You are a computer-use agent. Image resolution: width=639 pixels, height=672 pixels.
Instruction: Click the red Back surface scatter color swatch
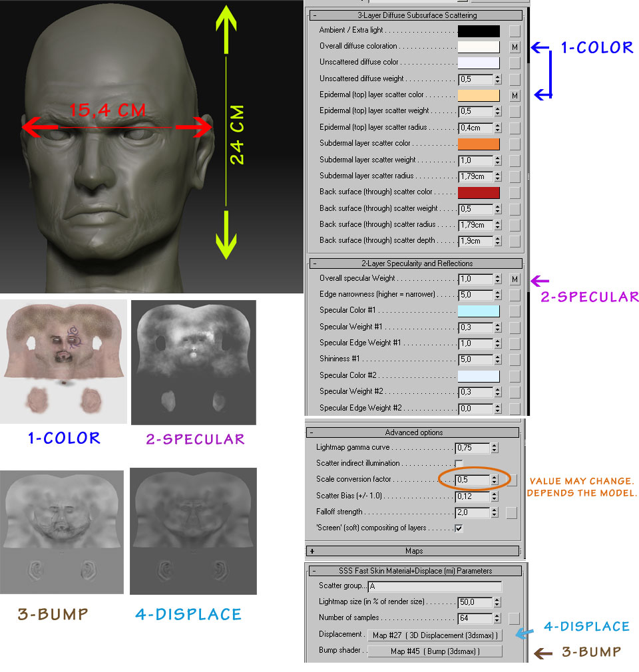pyautogui.click(x=478, y=192)
